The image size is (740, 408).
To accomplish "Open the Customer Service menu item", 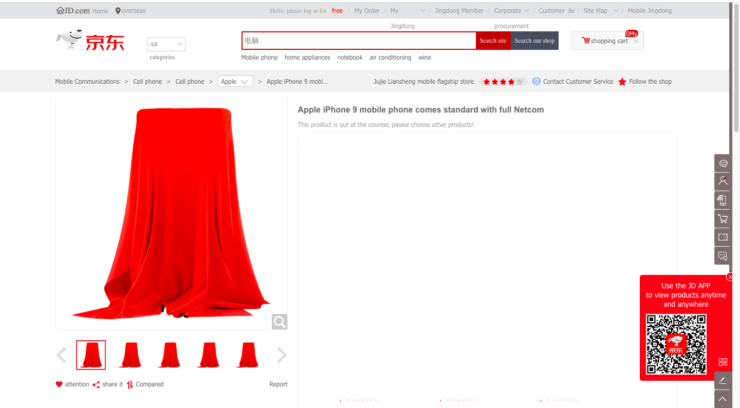I will [556, 10].
